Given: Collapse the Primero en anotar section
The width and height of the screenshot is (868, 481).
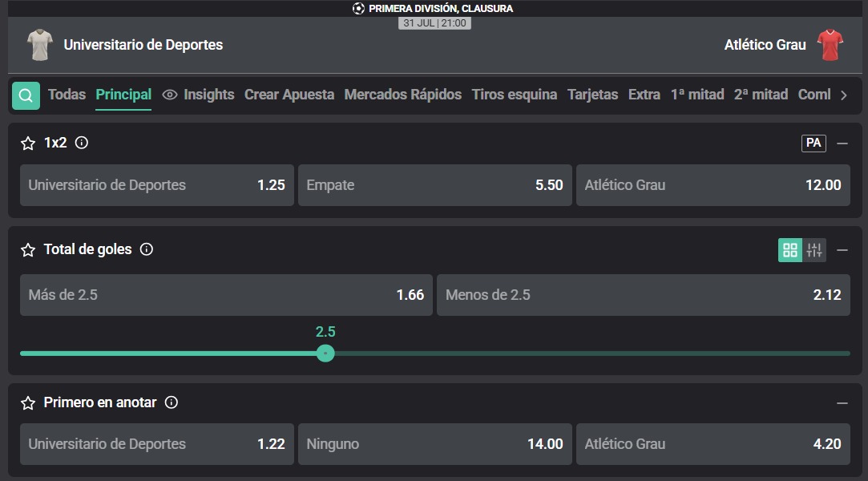Looking at the screenshot, I should click(842, 403).
